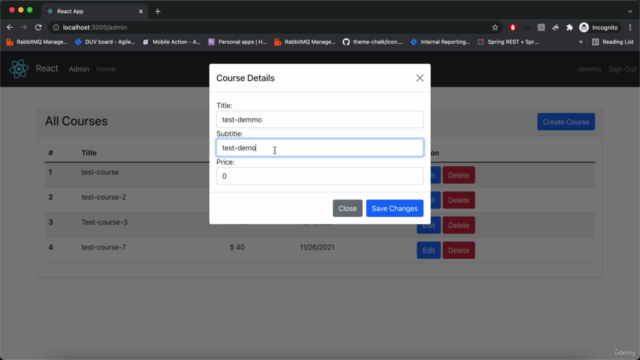Close the Course Details modal with X
This screenshot has height=360, width=640.
(x=420, y=78)
